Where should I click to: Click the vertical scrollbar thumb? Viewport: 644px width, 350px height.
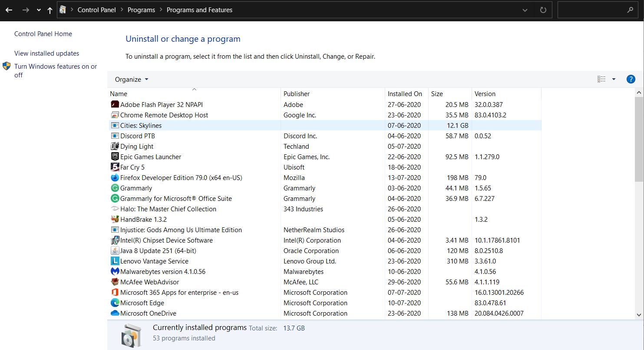[x=639, y=139]
